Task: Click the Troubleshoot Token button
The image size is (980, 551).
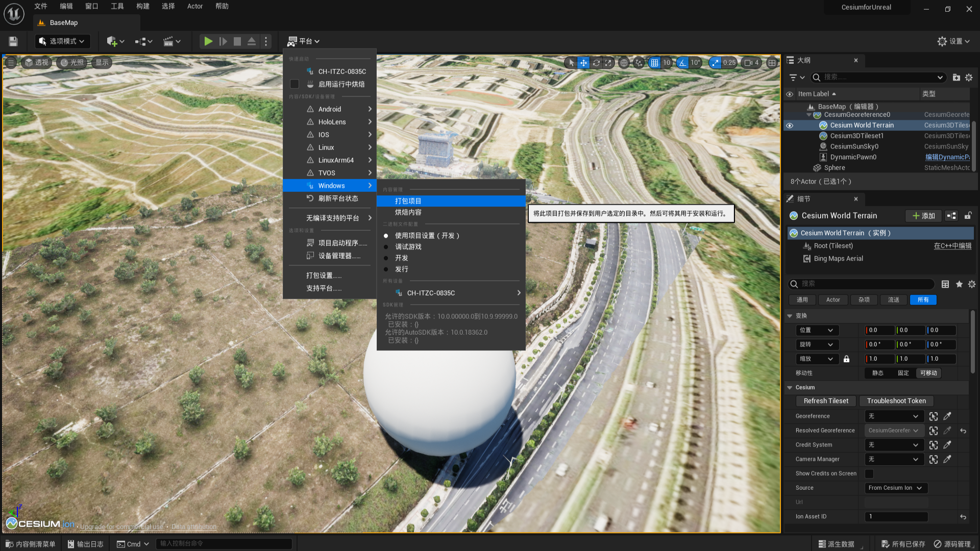Action: (x=896, y=401)
